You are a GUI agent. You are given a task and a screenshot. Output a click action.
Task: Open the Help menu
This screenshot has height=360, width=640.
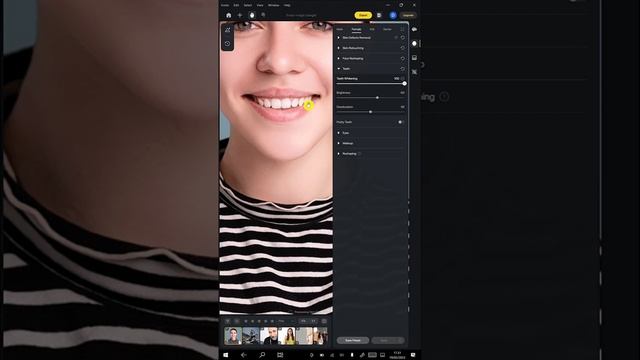[287, 5]
